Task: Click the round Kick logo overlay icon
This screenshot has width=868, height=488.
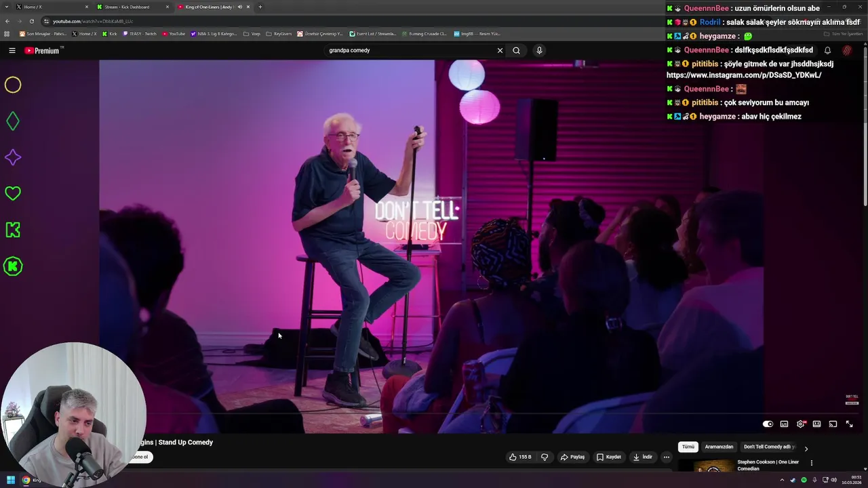Action: click(13, 266)
